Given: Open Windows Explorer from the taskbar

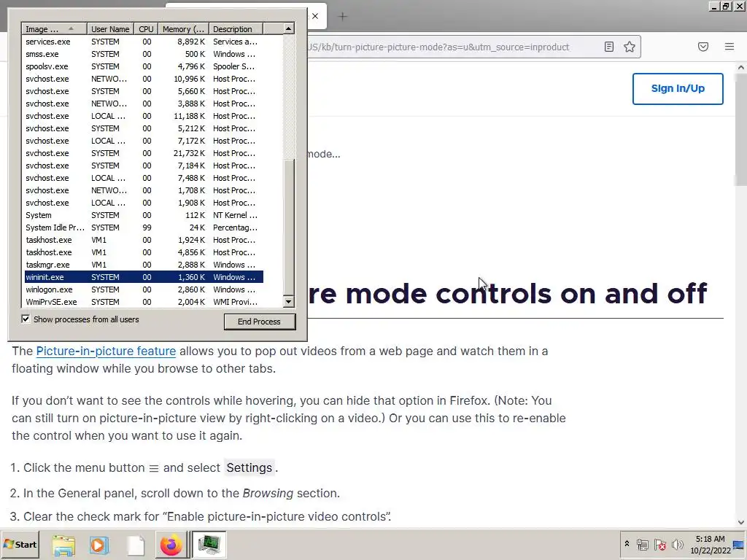Looking at the screenshot, I should click(x=64, y=545).
